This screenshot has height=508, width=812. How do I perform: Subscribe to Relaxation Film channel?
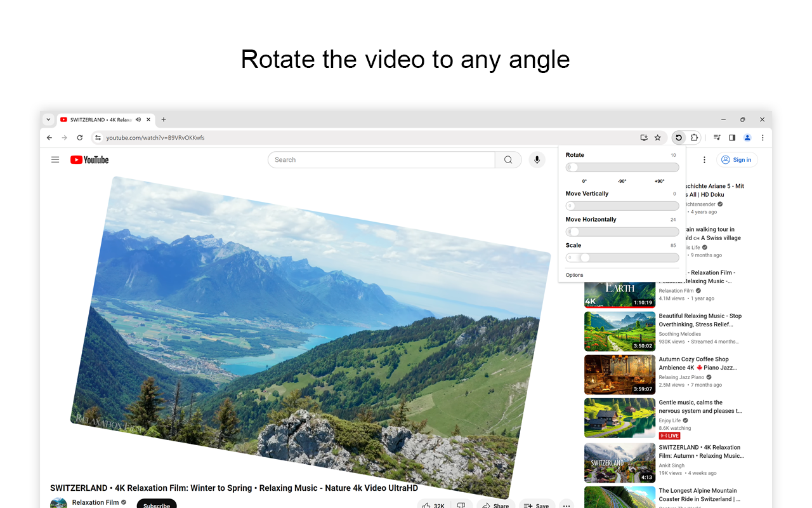click(157, 505)
